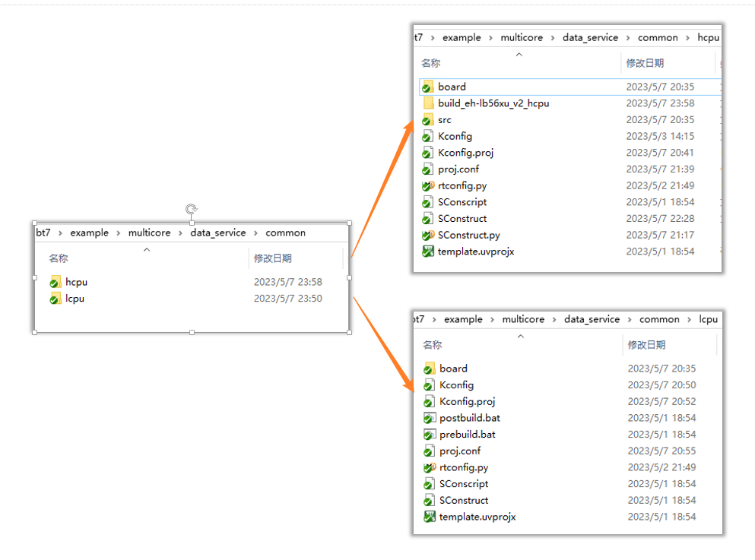Select the build_eh-lb56xu_v2_hcpu folder icon
The width and height of the screenshot is (755, 560).
427,103
